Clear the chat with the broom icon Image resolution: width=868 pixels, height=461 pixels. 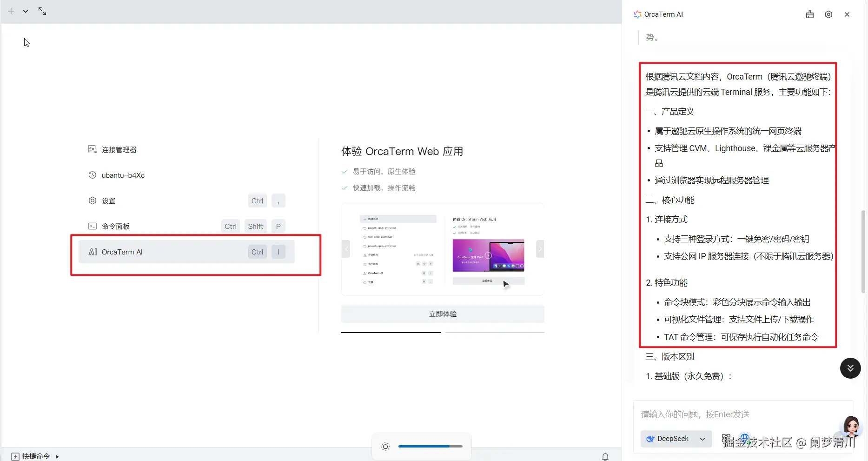point(810,14)
